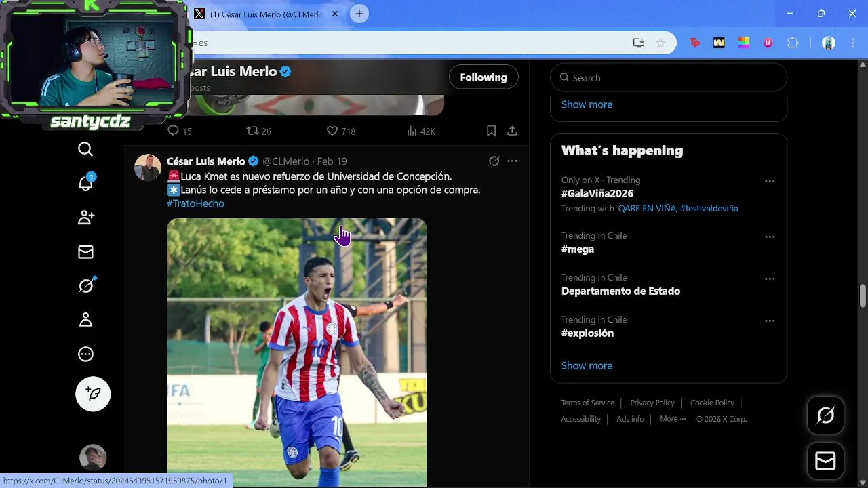868x488 pixels.
Task: Open Chrome three-dot menu
Action: click(x=854, y=43)
